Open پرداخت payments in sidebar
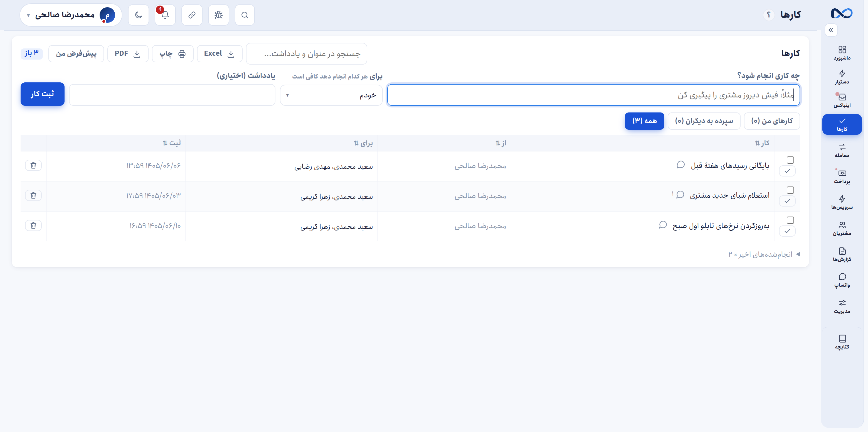The height and width of the screenshot is (432, 868). point(842,176)
